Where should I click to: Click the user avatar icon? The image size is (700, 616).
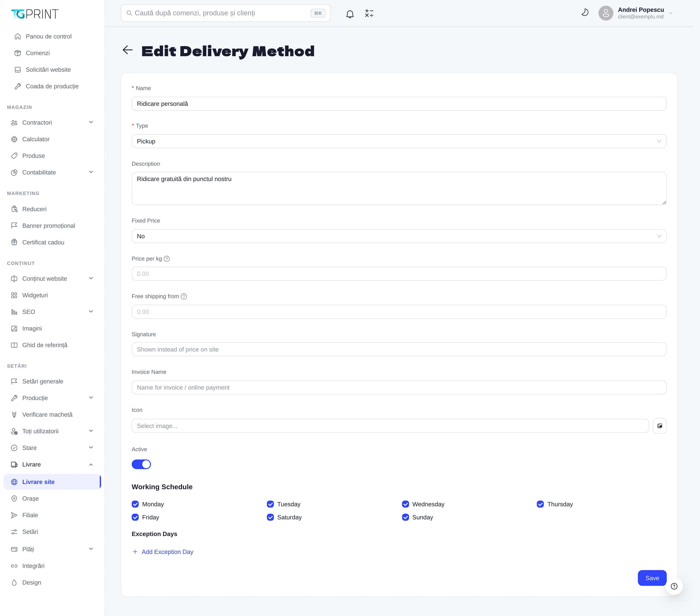tap(605, 13)
